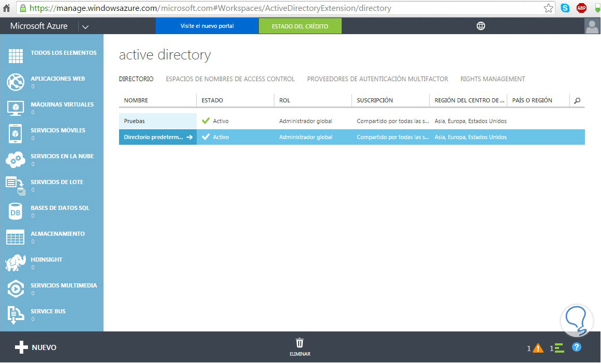Click the search magnifier in table header
The width and height of the screenshot is (601, 364).
(577, 100)
